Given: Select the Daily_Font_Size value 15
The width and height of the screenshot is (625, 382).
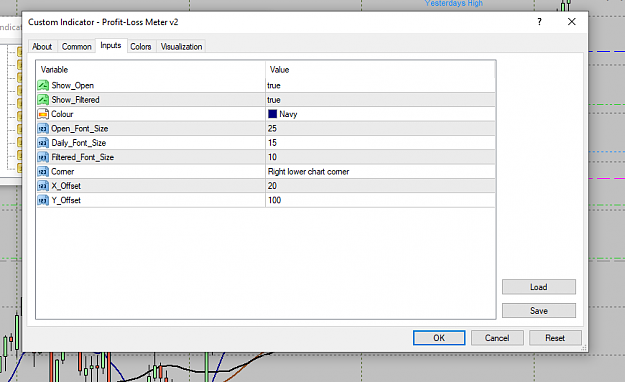Looking at the screenshot, I should click(272, 143).
